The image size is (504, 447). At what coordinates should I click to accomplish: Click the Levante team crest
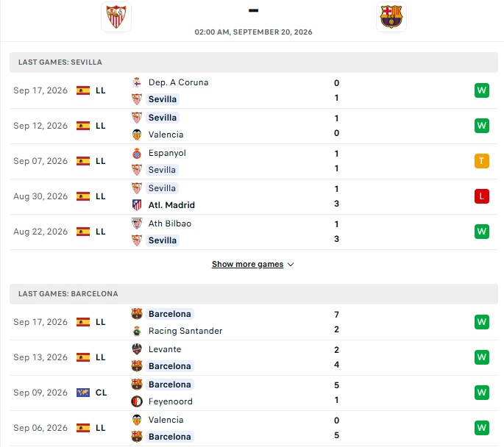coord(137,349)
